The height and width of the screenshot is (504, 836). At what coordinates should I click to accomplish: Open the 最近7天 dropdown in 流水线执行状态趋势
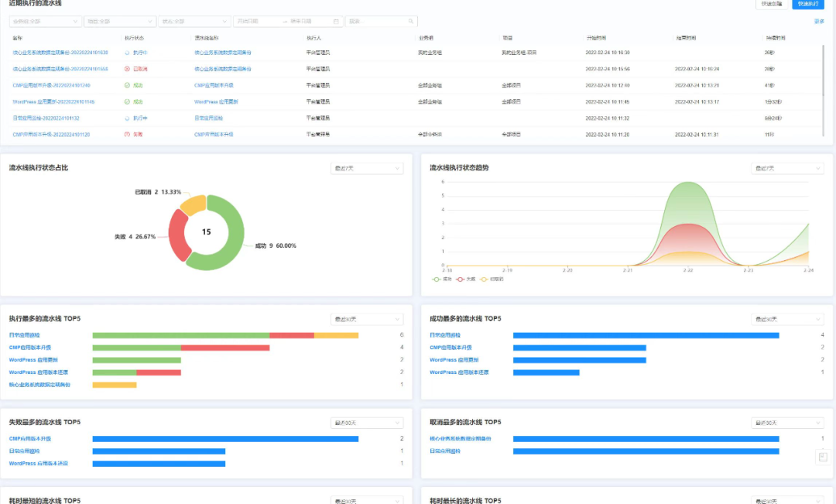787,168
